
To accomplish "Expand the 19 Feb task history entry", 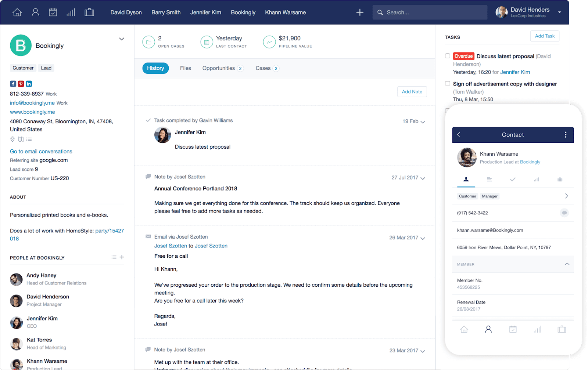I will (x=423, y=121).
